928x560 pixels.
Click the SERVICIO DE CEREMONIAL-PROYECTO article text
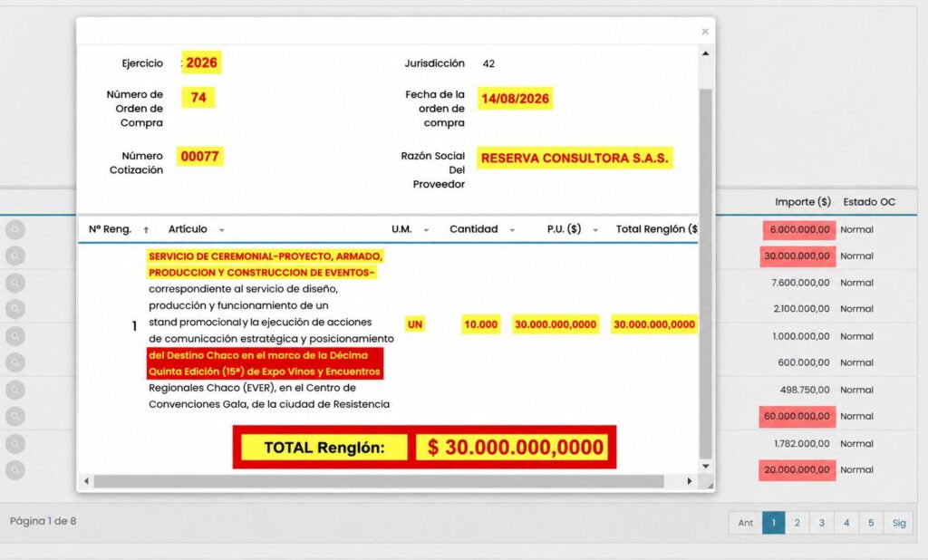pyautogui.click(x=266, y=264)
